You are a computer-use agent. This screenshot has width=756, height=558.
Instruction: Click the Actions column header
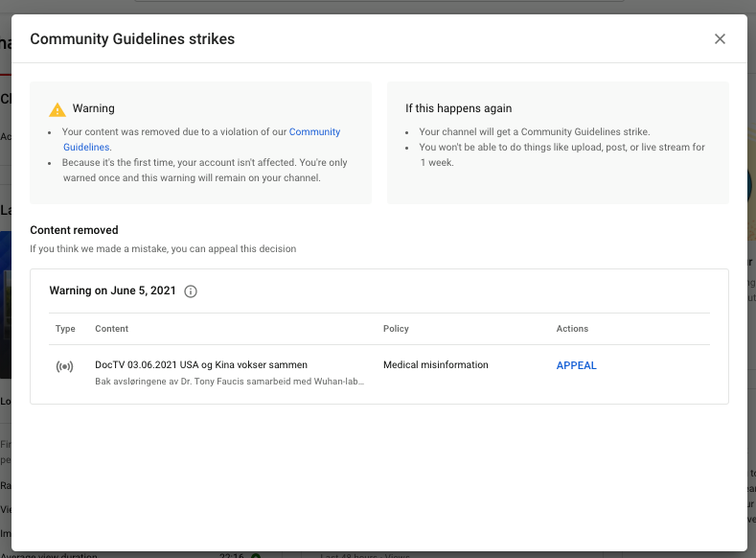572,329
